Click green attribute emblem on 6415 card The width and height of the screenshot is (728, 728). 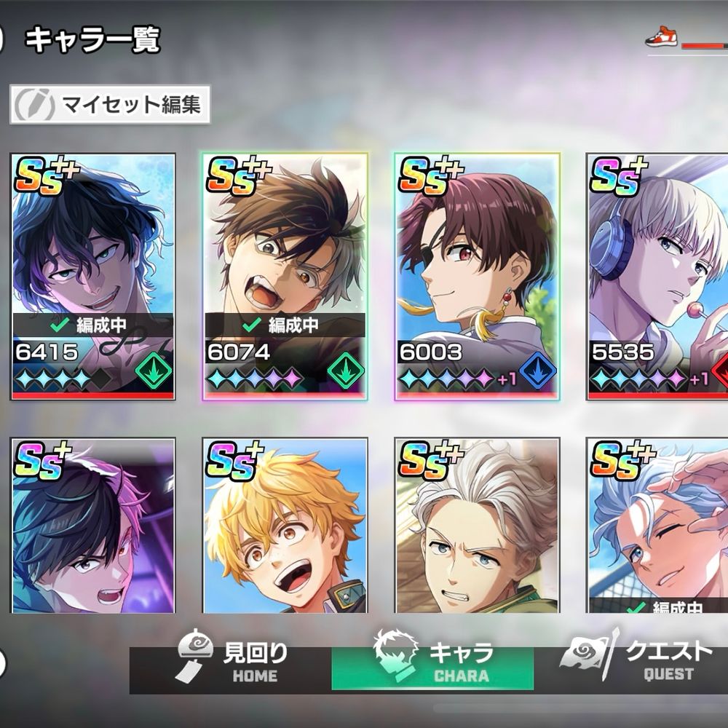[154, 371]
